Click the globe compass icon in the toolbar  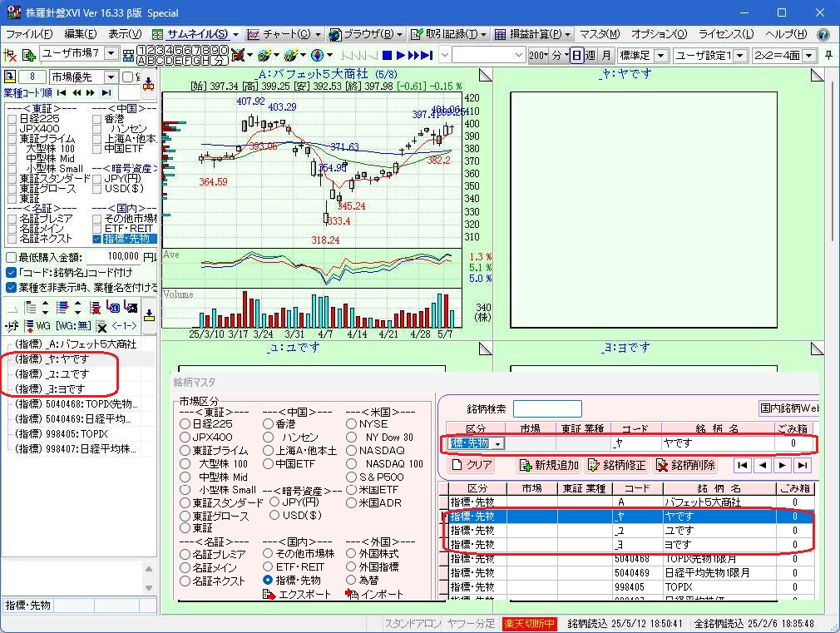pyautogui.click(x=317, y=55)
